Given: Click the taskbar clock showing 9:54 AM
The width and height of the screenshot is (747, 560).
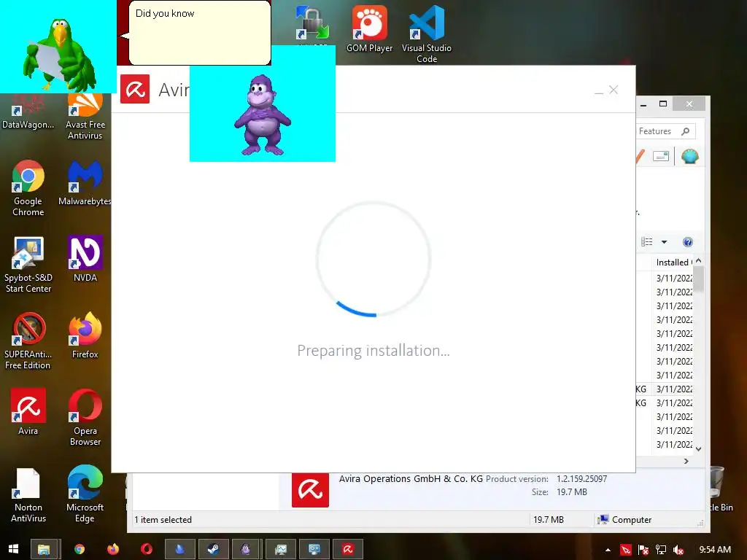Looking at the screenshot, I should 715,550.
